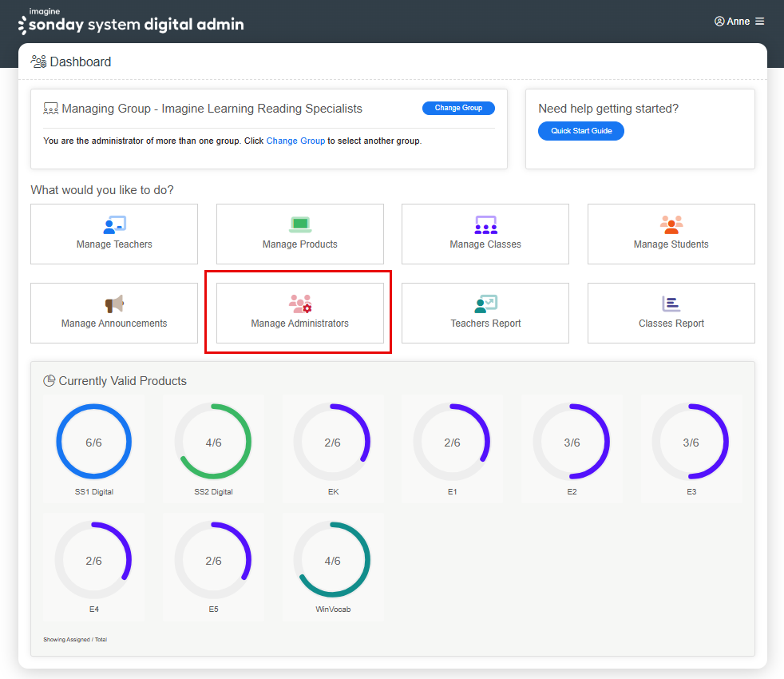Image resolution: width=784 pixels, height=679 pixels.
Task: Click the Change Group button
Action: tap(458, 108)
